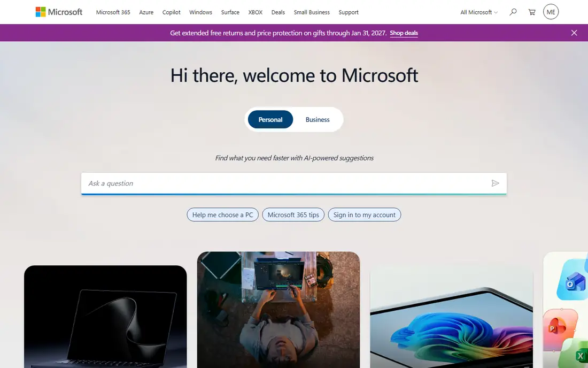Dismiss the purple promo banner
588x368 pixels.
point(574,33)
